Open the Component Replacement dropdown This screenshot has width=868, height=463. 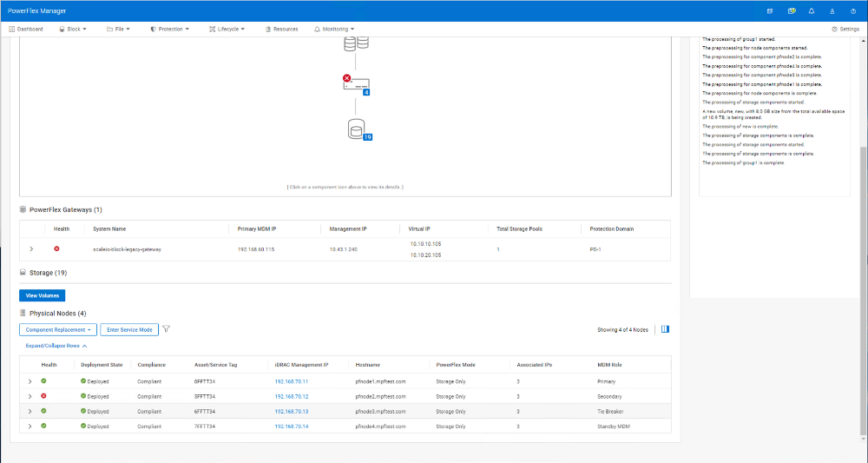(x=57, y=330)
